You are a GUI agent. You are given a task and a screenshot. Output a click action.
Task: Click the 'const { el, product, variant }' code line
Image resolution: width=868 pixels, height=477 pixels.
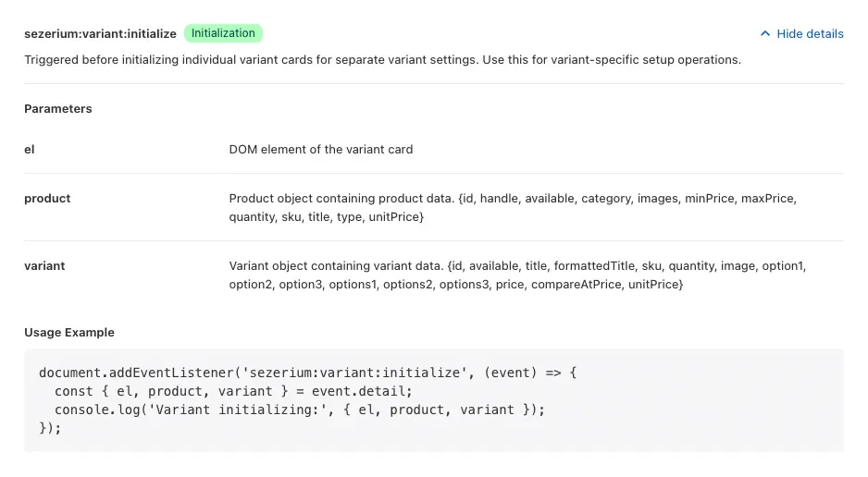pos(233,391)
